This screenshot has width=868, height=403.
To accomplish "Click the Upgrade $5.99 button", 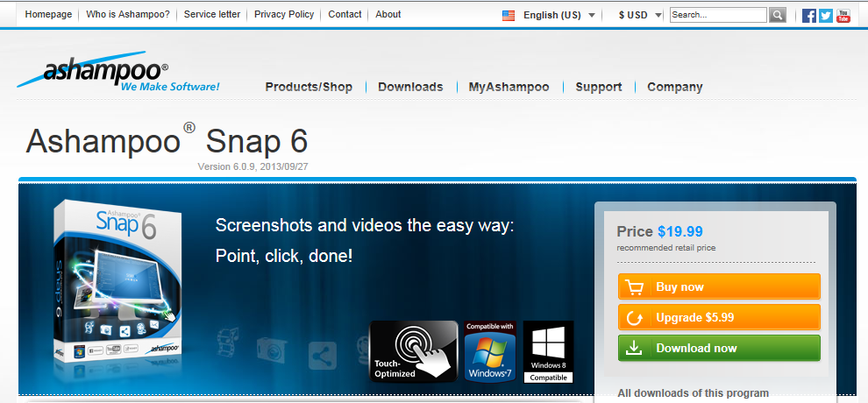I will pyautogui.click(x=719, y=318).
